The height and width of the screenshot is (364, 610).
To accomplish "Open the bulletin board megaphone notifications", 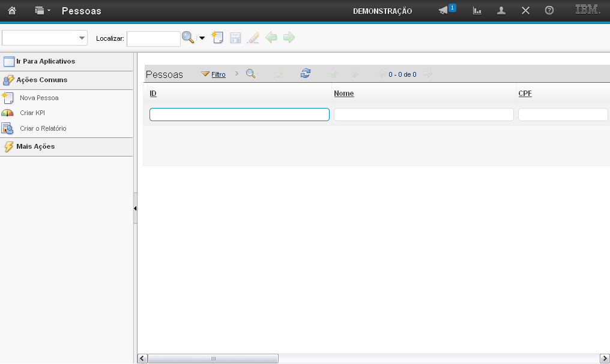I will pyautogui.click(x=444, y=11).
